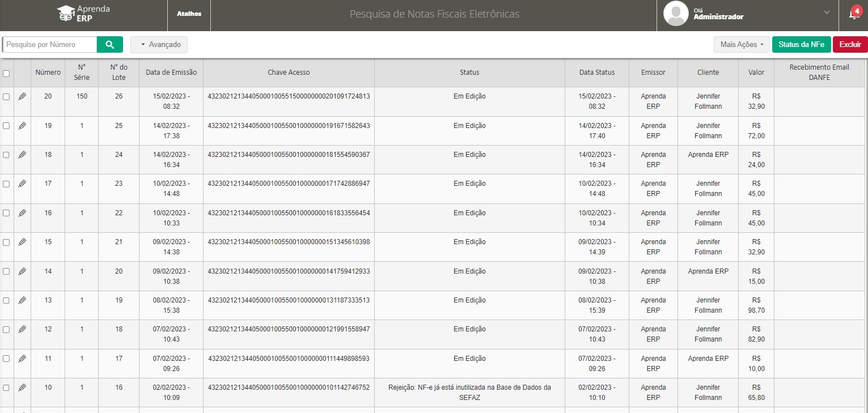The image size is (868, 413).
Task: Click the green search magnifier button
Action: pyautogui.click(x=109, y=44)
